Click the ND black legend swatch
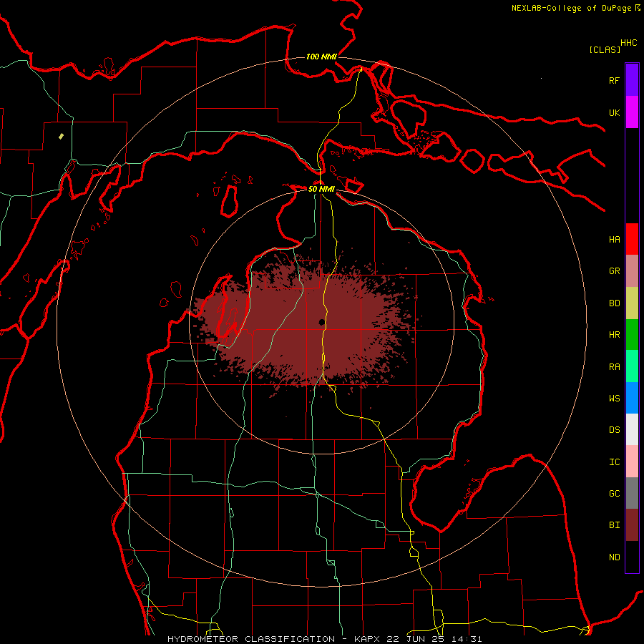This screenshot has height=644, width=644. [x=632, y=557]
